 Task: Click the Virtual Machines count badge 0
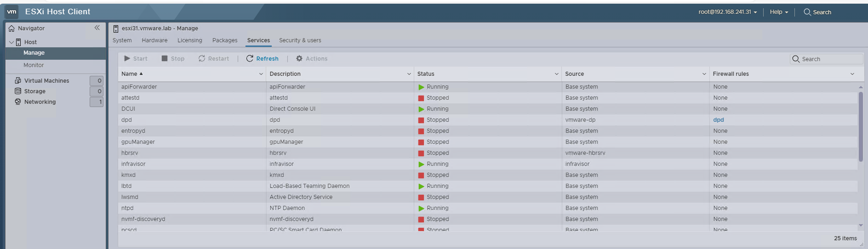click(x=97, y=80)
